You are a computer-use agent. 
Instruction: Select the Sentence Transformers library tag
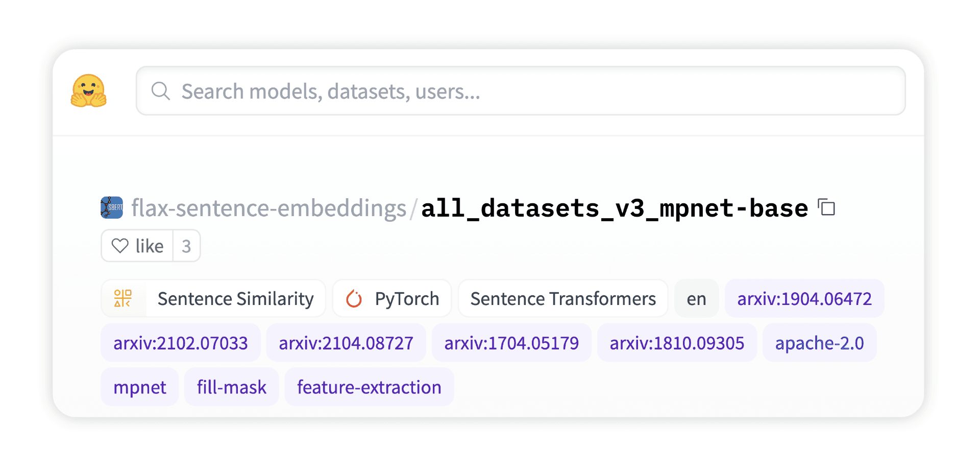(x=563, y=298)
